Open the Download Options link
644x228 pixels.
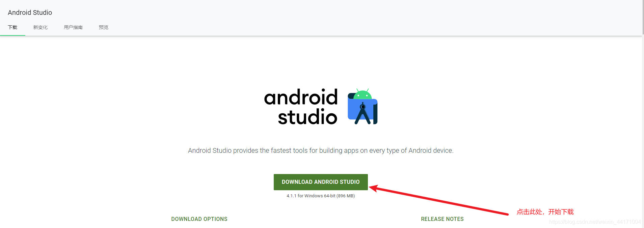tap(199, 219)
